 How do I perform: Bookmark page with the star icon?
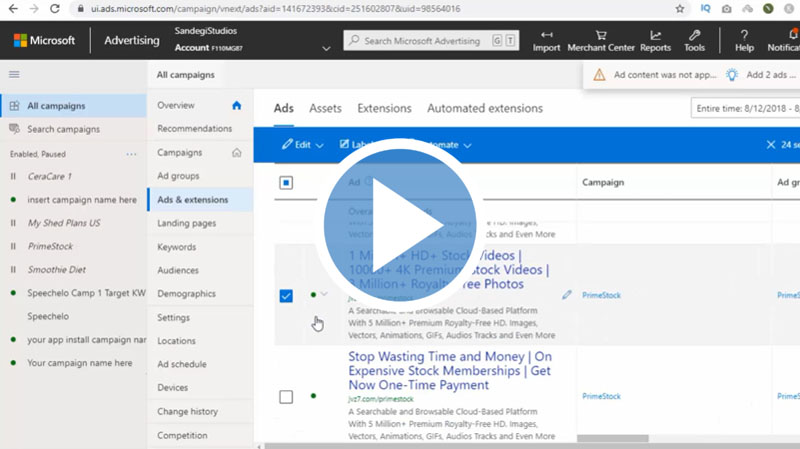point(680,9)
